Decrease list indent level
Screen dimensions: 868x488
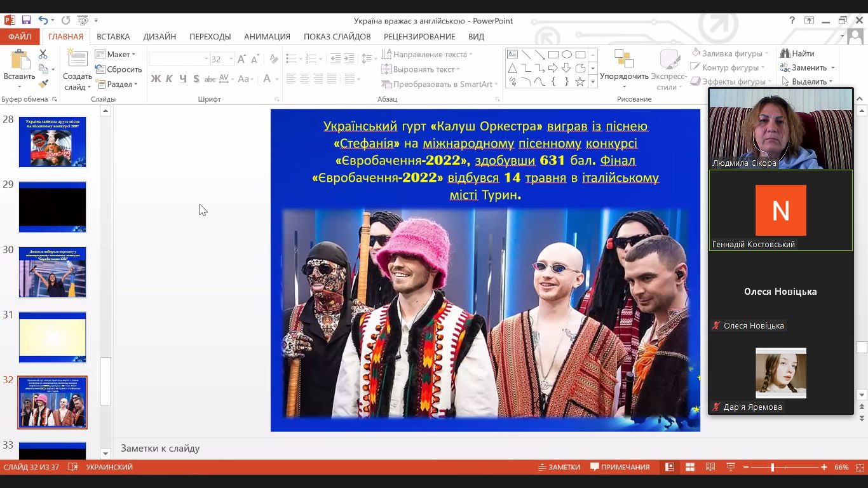tap(335, 58)
